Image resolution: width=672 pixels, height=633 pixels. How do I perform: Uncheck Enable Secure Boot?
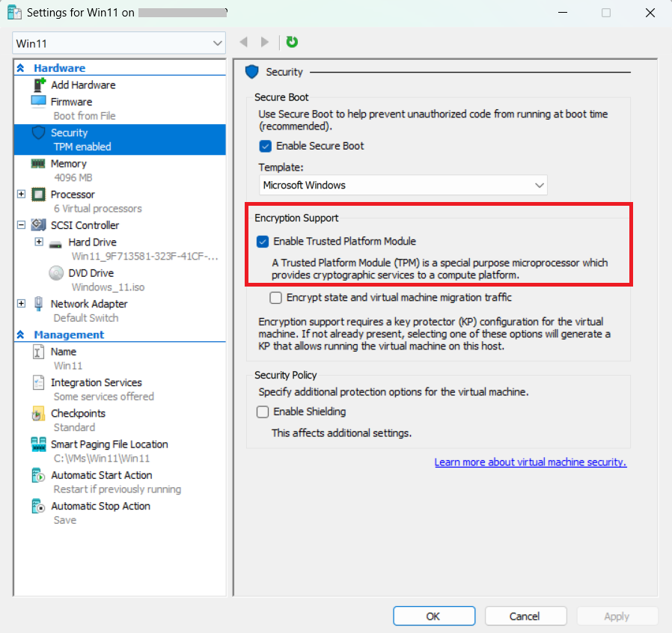[264, 146]
